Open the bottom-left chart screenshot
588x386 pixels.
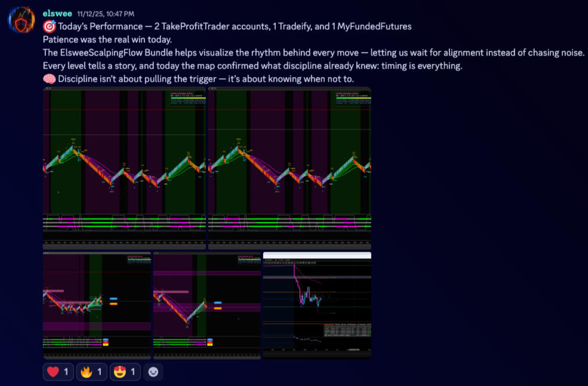97,305
